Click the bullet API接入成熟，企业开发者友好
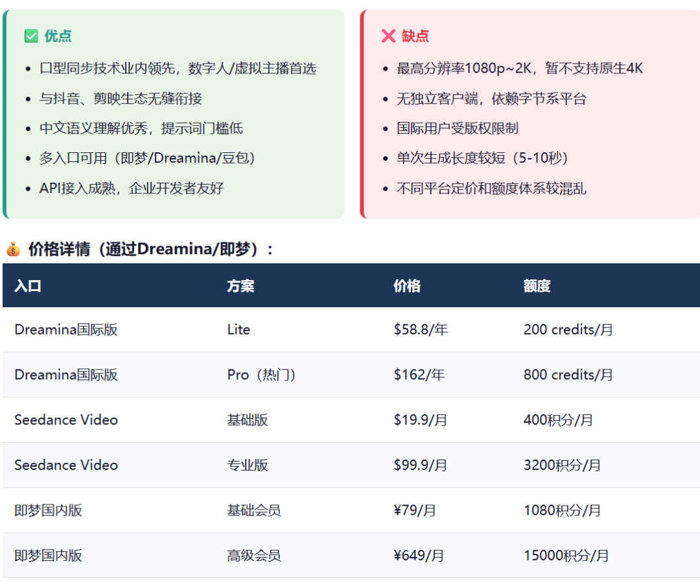The image size is (700, 588). tap(132, 188)
